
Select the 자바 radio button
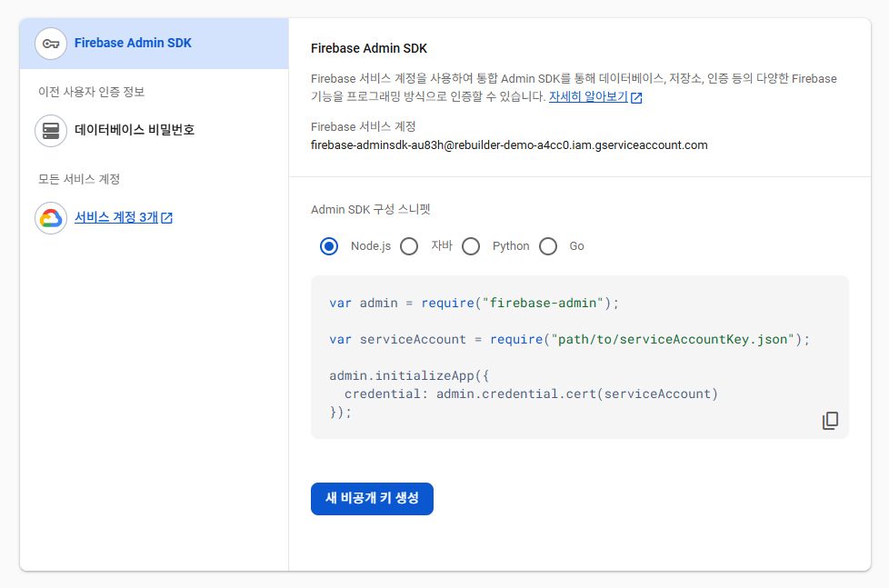click(409, 246)
